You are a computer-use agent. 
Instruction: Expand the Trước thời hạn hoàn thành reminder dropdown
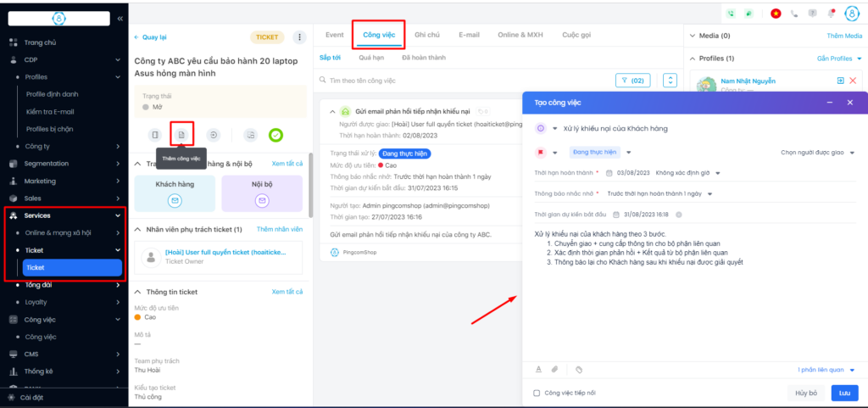(657, 193)
